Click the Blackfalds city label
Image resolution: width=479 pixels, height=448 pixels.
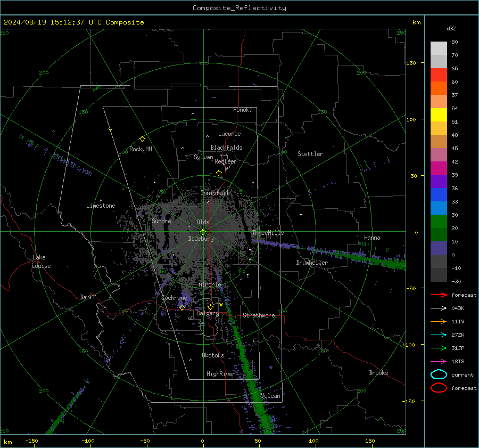pyautogui.click(x=226, y=148)
